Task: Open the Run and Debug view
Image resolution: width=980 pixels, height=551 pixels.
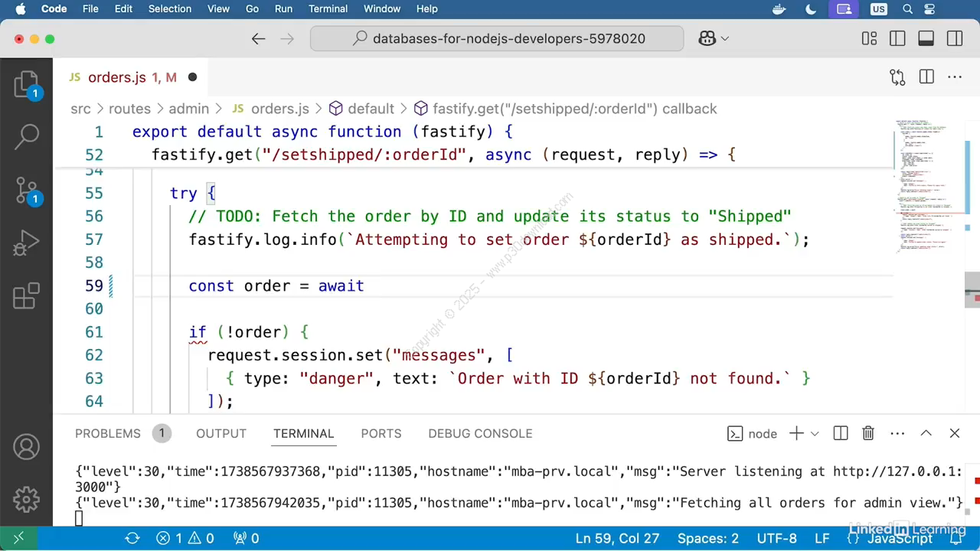Action: 26,243
